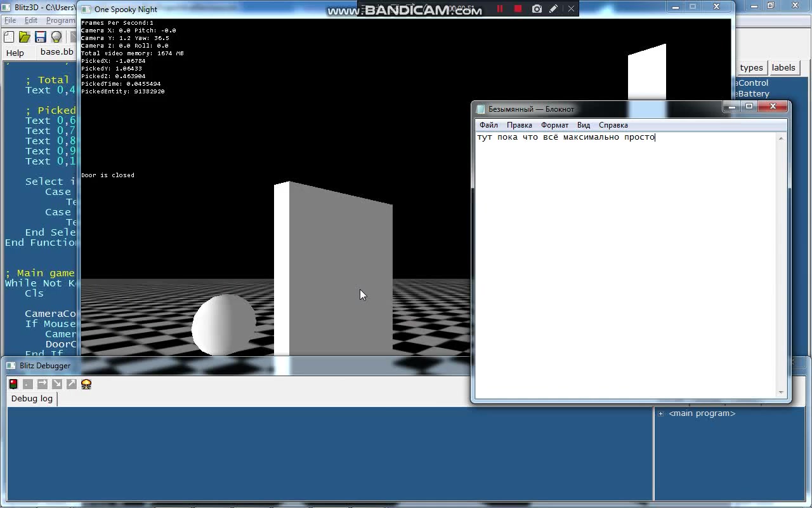Viewport: 812px width, 508px height.
Task: Open the Формат menu in Notepad
Action: click(x=554, y=125)
